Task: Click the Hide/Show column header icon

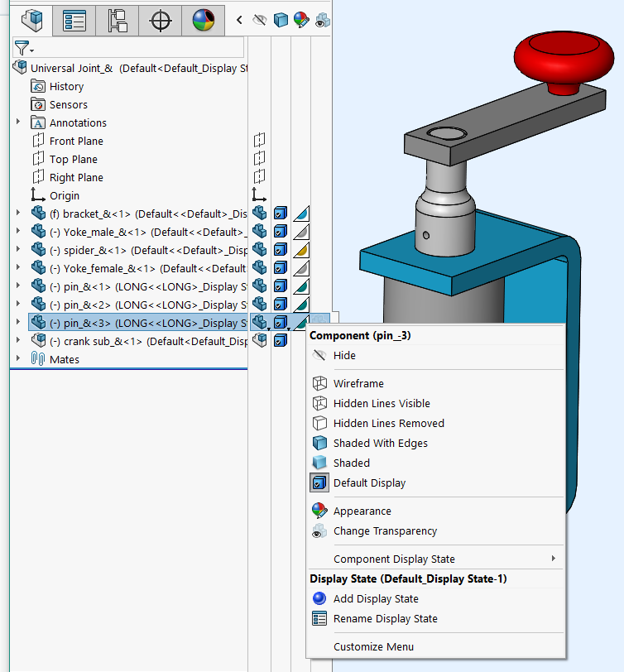Action: [260, 20]
